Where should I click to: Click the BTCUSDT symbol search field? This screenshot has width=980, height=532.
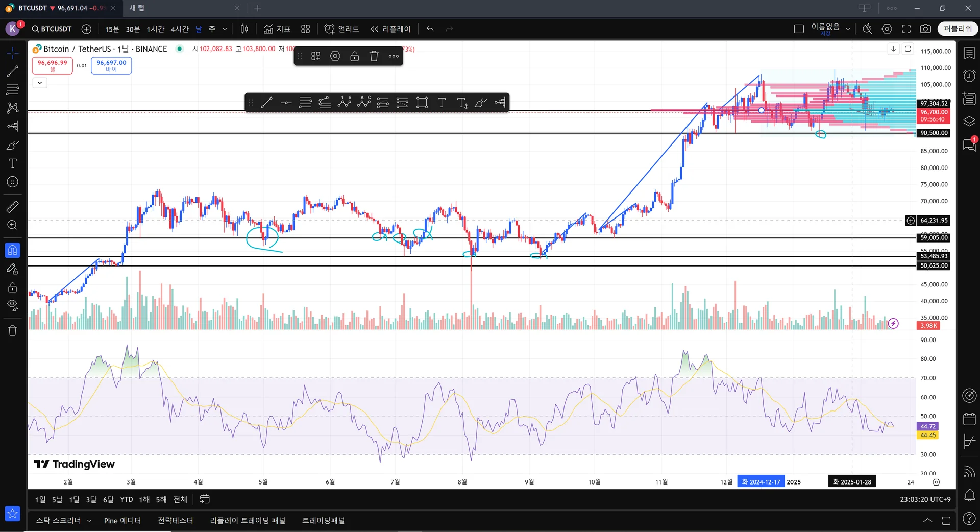tap(52, 29)
